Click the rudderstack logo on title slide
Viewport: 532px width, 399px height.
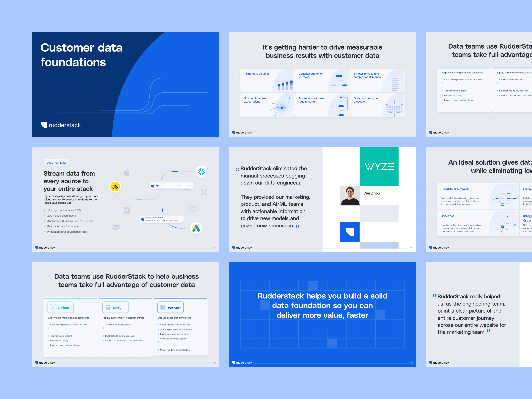tap(61, 125)
